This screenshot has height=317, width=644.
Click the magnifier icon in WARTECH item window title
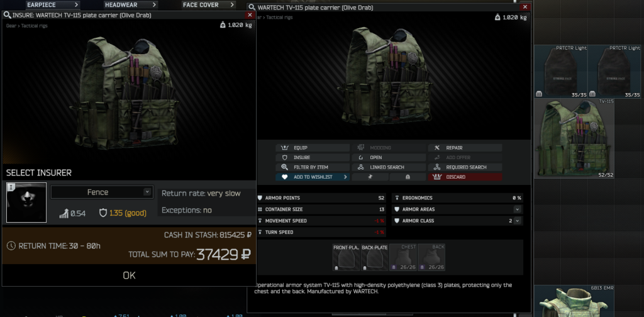(x=252, y=8)
